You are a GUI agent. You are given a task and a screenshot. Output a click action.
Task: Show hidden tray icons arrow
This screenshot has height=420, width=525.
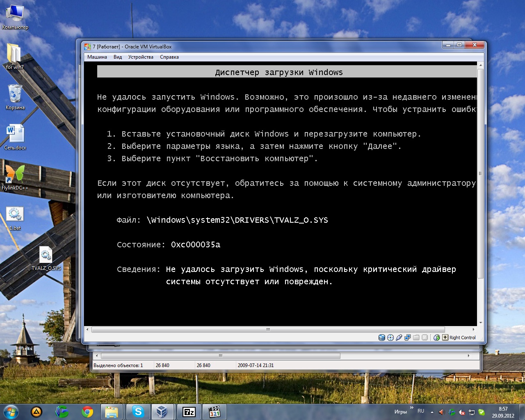click(x=432, y=412)
